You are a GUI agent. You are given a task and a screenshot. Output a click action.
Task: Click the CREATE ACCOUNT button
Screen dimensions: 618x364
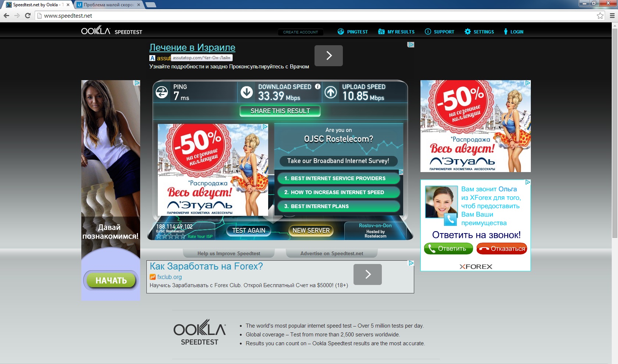pos(301,32)
